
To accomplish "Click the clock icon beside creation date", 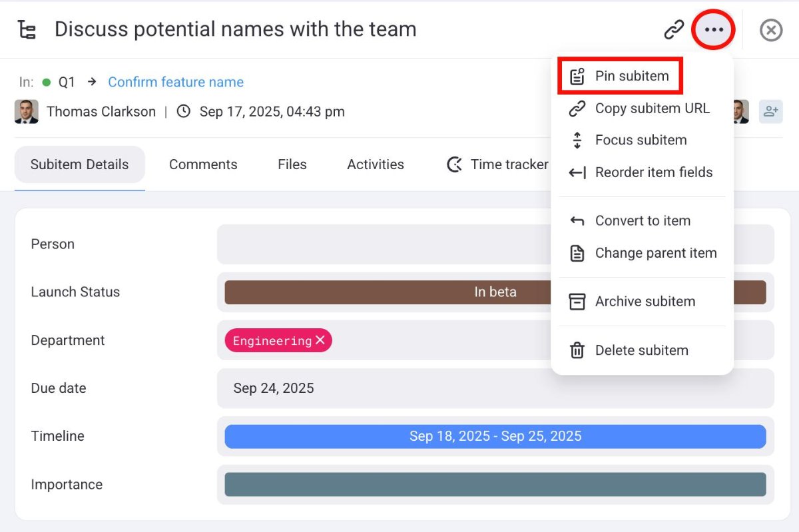I will pyautogui.click(x=183, y=111).
